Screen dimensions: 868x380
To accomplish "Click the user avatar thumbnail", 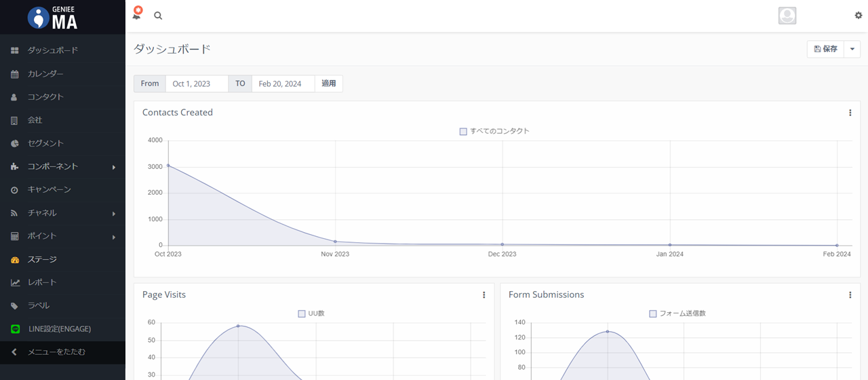I will pos(787,16).
